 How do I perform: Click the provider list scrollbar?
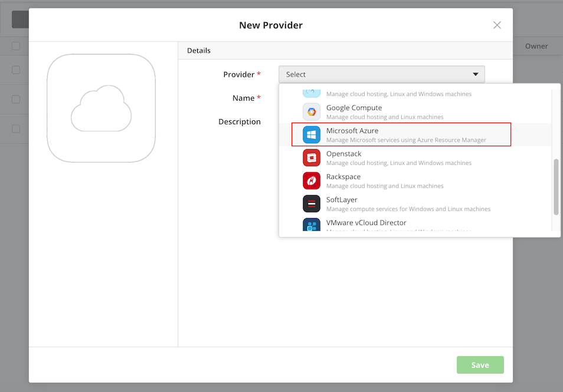tap(556, 187)
